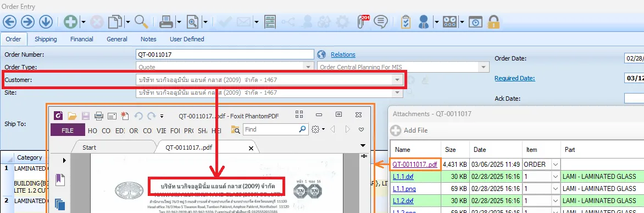This screenshot has height=213, width=644.
Task: Open Foxit bookmarks panel icon
Action: pos(60,179)
